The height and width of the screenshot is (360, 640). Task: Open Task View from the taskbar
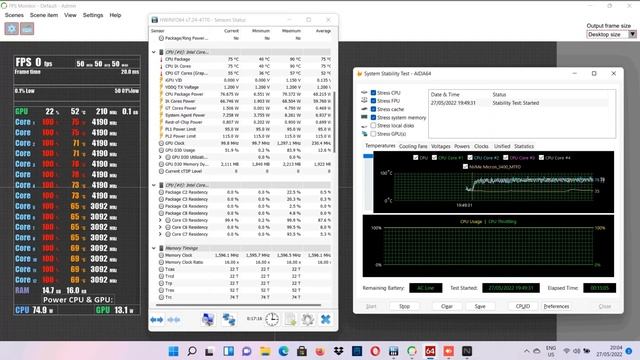point(210,351)
